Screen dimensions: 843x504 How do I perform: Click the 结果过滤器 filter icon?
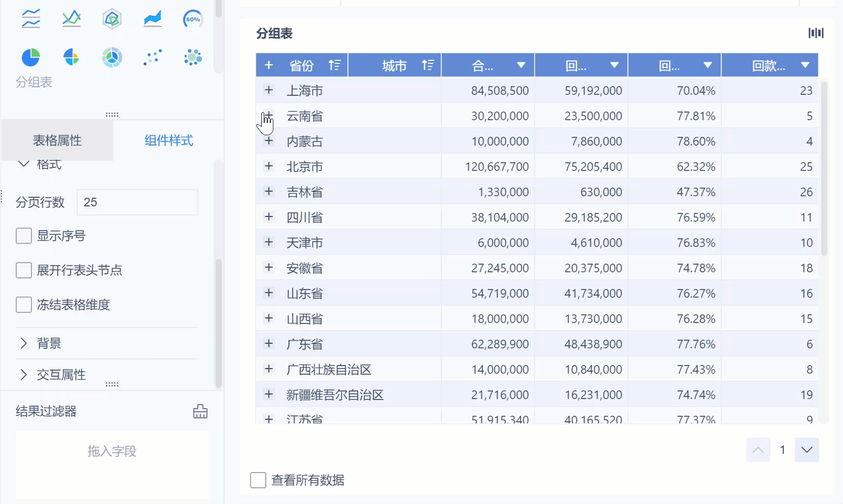(x=200, y=411)
